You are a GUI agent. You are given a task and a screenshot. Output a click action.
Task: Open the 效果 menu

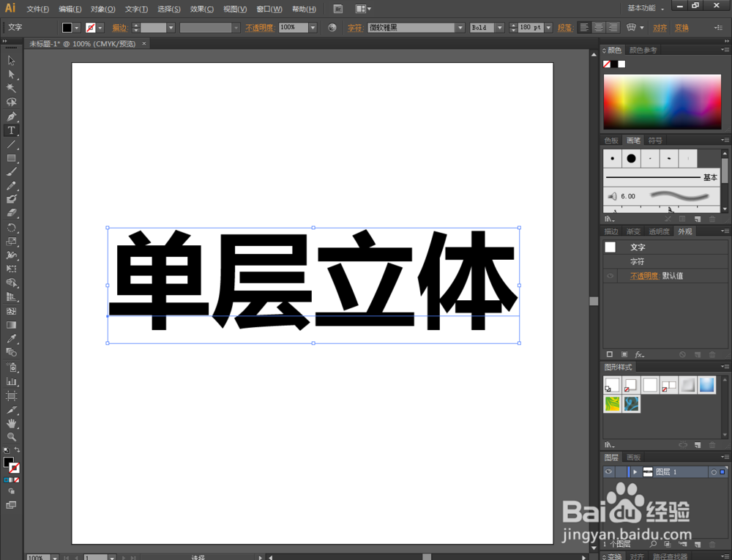[x=201, y=8]
